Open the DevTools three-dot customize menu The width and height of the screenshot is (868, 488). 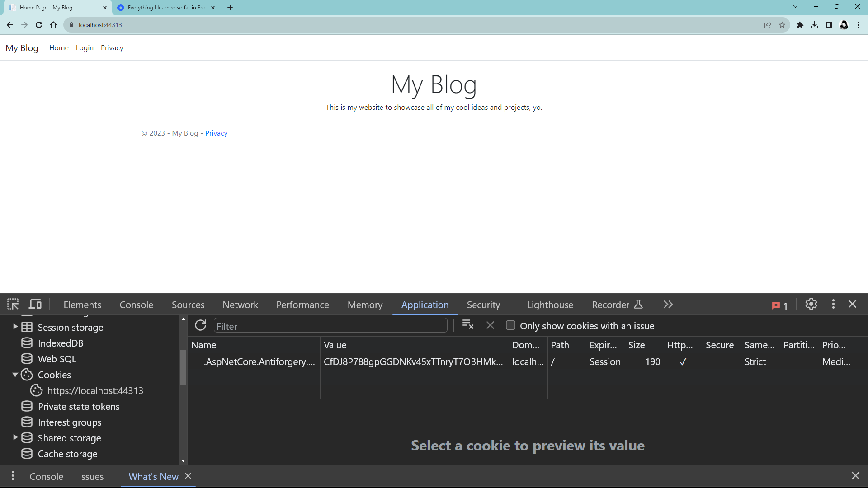833,305
